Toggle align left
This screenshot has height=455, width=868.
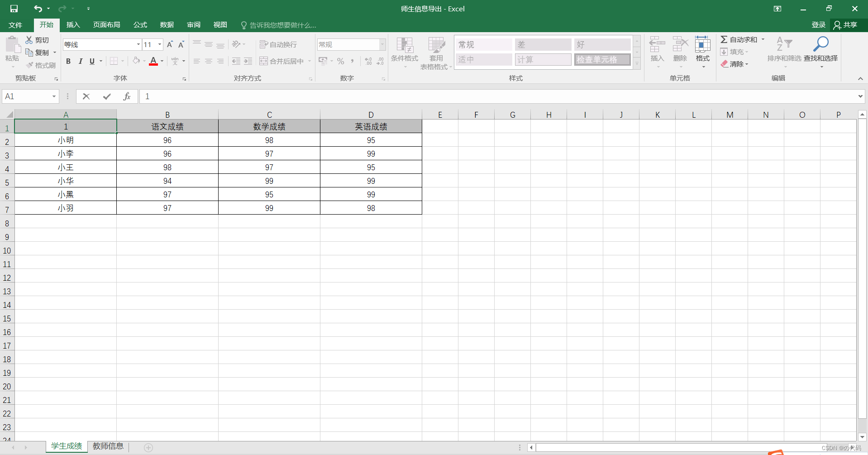coord(197,61)
